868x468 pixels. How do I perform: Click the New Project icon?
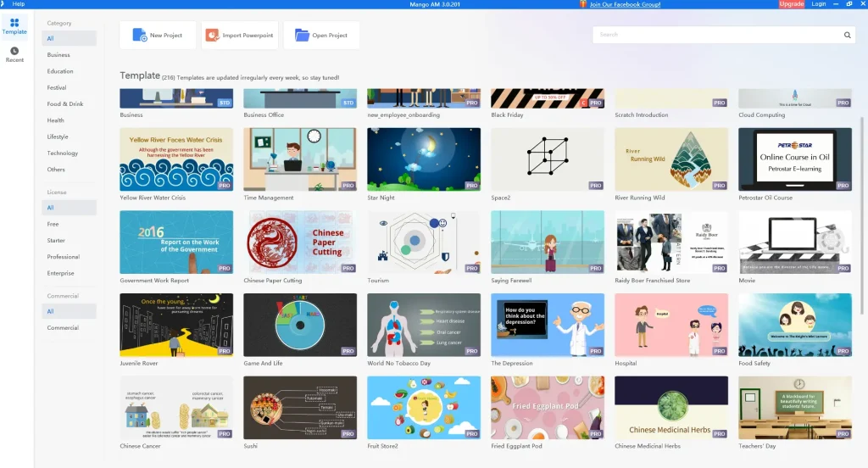click(x=139, y=36)
